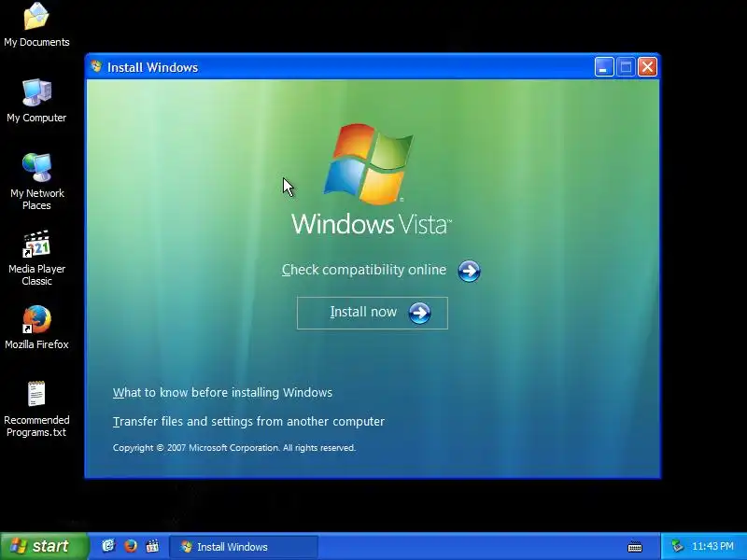Viewport: 747px width, 560px height.
Task: Open What to know before installing Windows
Action: (x=222, y=392)
